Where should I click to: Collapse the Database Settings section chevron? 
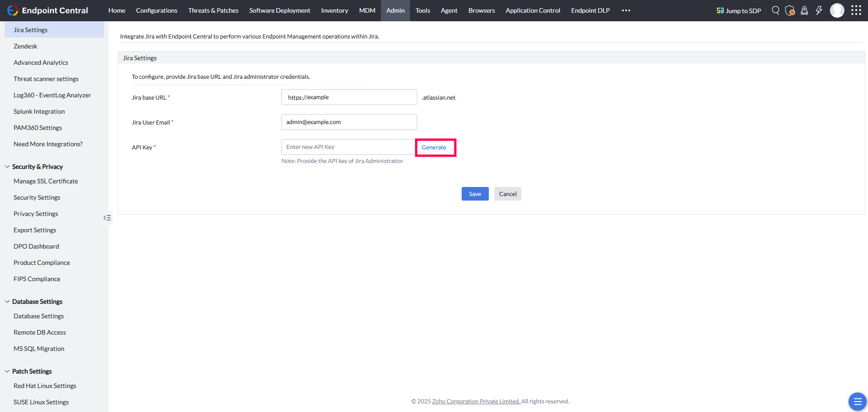coord(7,302)
